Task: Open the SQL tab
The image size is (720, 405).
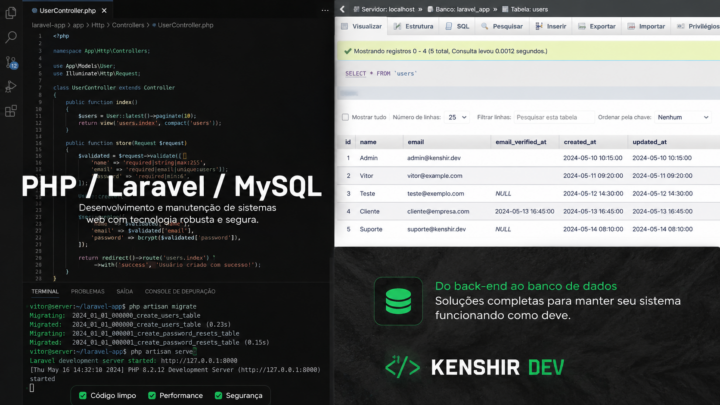Action: click(x=457, y=26)
